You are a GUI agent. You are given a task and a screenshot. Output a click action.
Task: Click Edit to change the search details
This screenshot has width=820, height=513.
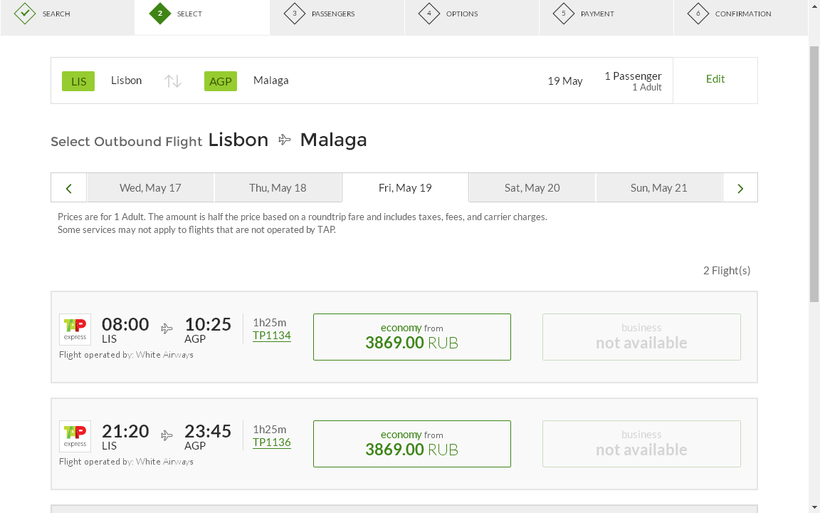tap(715, 79)
